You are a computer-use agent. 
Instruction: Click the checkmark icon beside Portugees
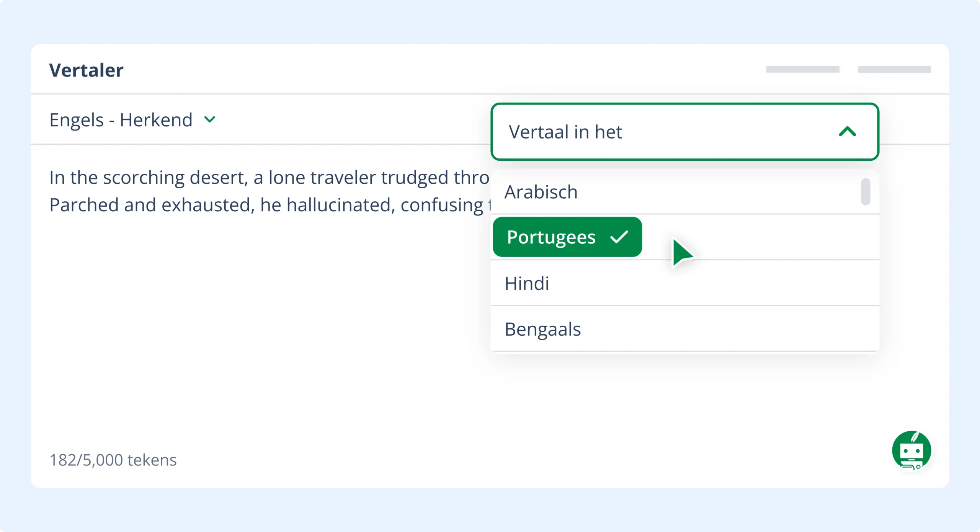click(619, 237)
